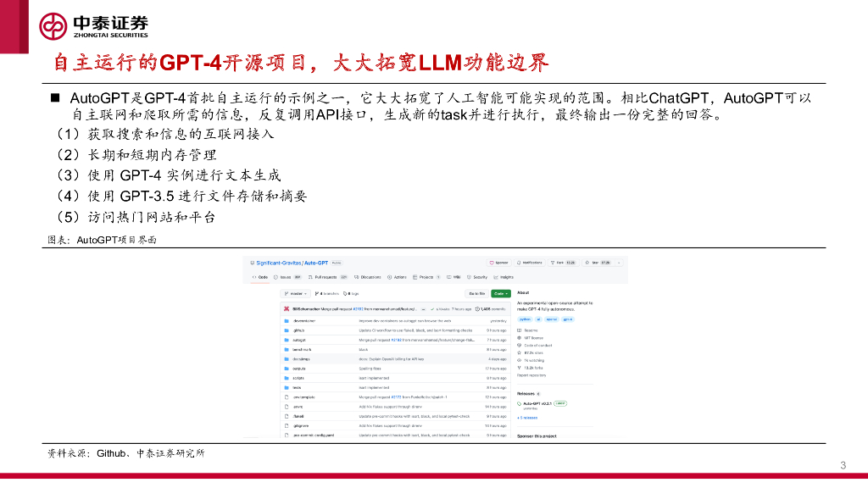Click the folder icon beside .devcontainer
The image size is (868, 488).
click(287, 321)
